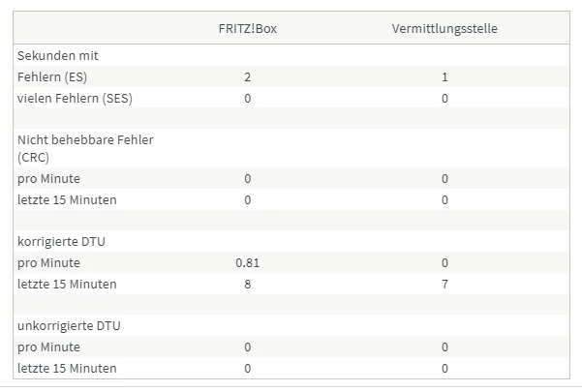Select the "Sekunden mit" section label
The image size is (582, 392).
(58, 56)
